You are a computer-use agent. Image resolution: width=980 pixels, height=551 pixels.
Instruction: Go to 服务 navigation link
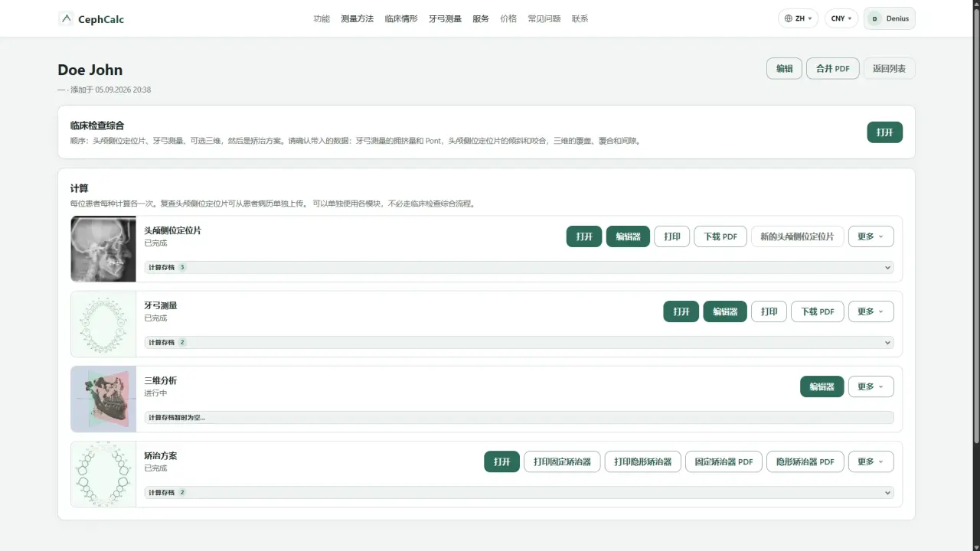[x=481, y=18]
